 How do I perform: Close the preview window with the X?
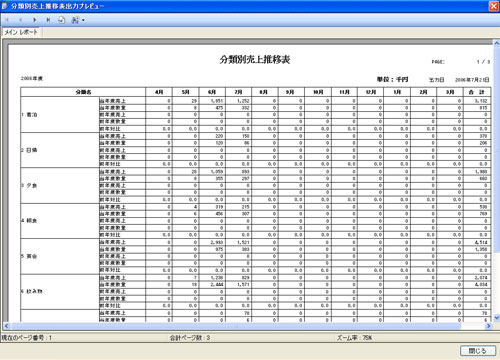point(494,6)
